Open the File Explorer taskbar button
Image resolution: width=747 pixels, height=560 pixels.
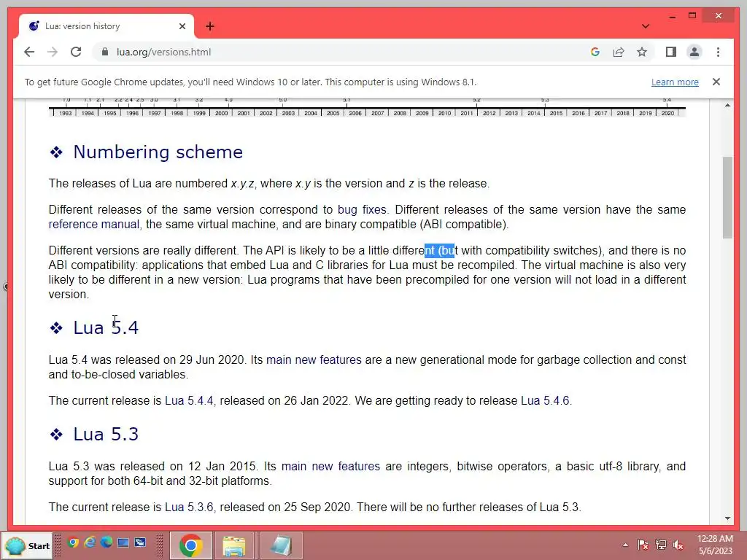[x=235, y=545]
